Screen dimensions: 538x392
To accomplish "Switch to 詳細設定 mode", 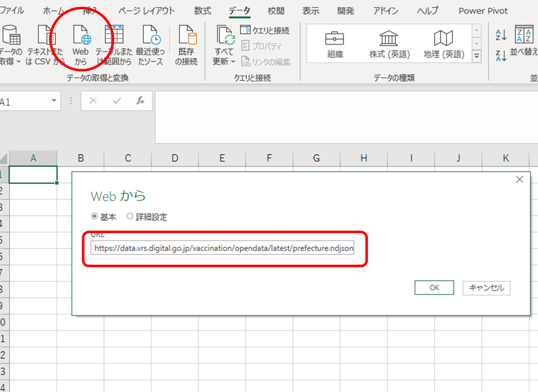I will pyautogui.click(x=130, y=217).
